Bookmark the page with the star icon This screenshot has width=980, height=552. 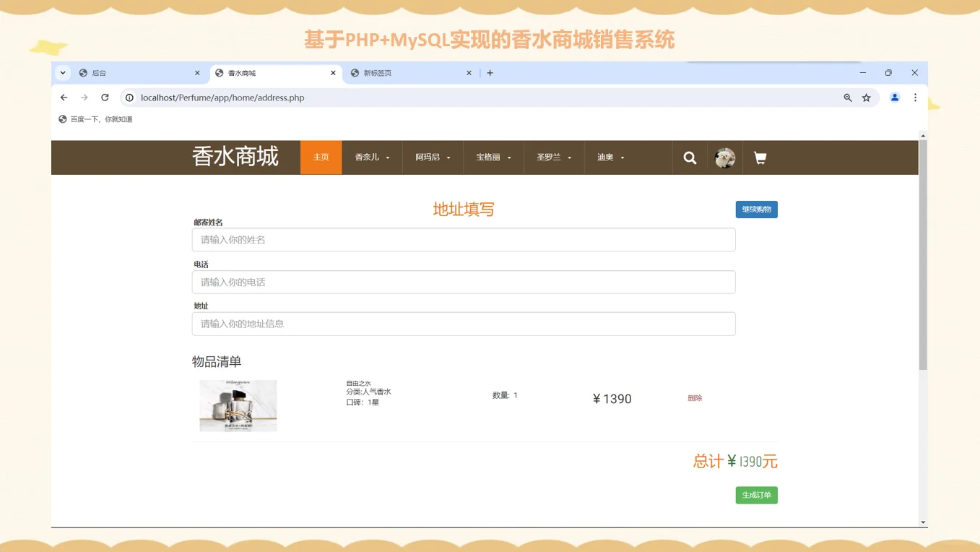866,97
